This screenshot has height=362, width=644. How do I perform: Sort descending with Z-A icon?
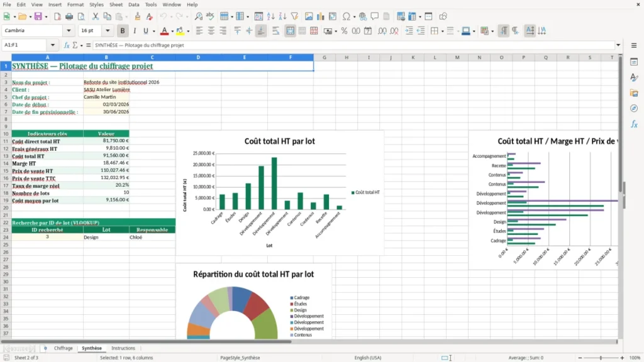[x=282, y=16]
